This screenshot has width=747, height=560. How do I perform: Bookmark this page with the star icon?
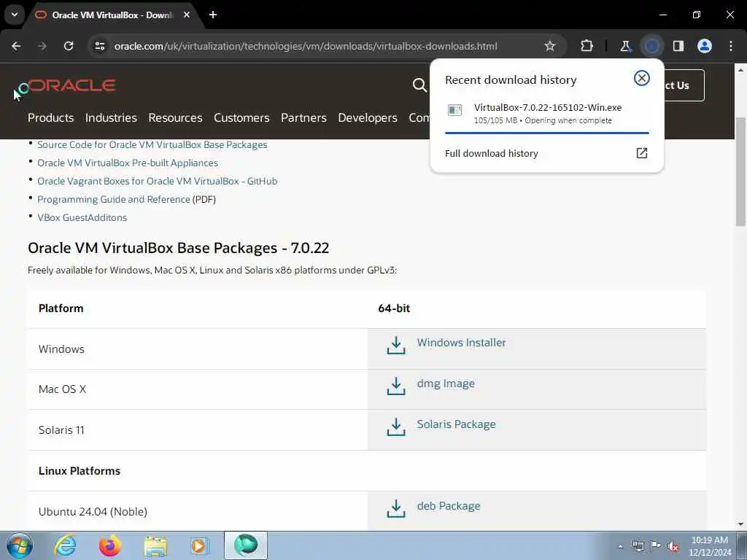[x=550, y=46]
